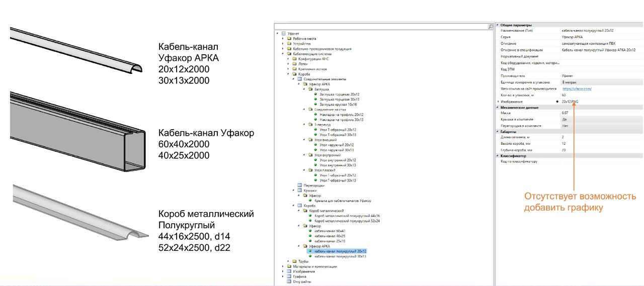Click the Лотки folder icon
This screenshot has width=644, height=286.
[x=294, y=64]
